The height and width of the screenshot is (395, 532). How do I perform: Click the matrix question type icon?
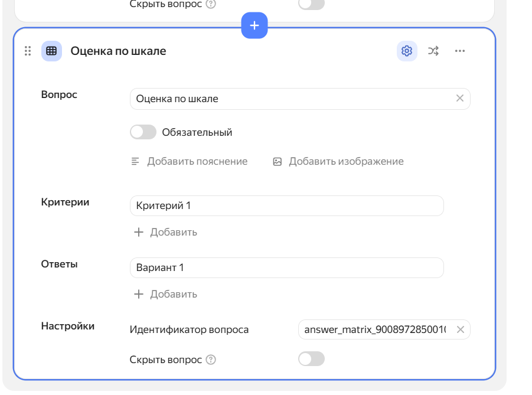pyautogui.click(x=51, y=51)
